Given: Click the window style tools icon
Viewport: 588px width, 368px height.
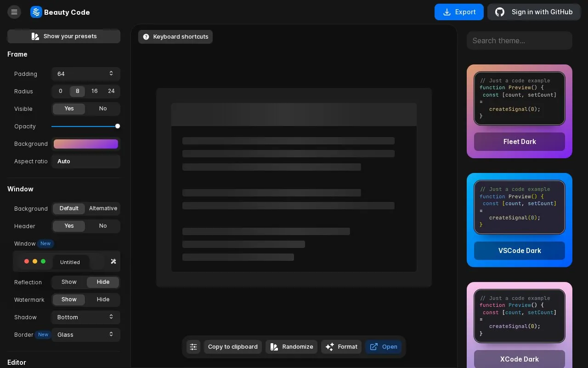Looking at the screenshot, I should click(x=113, y=261).
